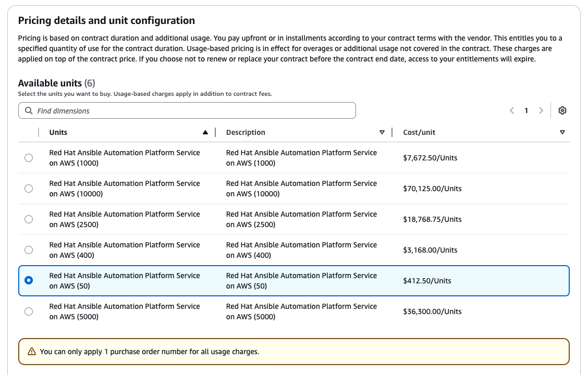
Task: Click Pricing details and unit configuration heading
Action: pyautogui.click(x=106, y=20)
